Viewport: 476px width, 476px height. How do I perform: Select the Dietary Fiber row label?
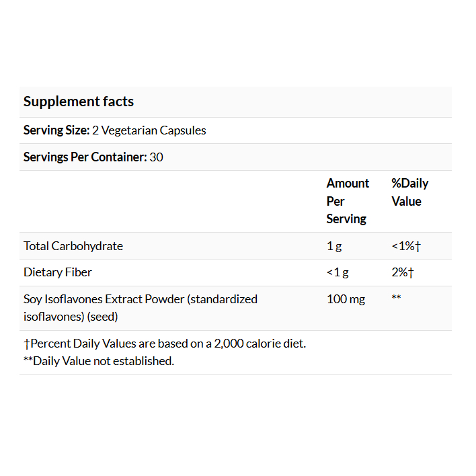57,272
